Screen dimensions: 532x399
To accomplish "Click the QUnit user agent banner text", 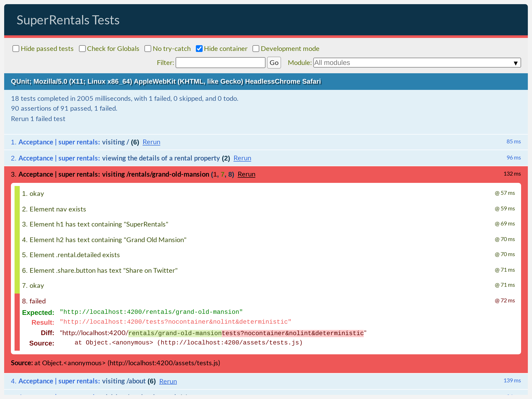I will (166, 82).
